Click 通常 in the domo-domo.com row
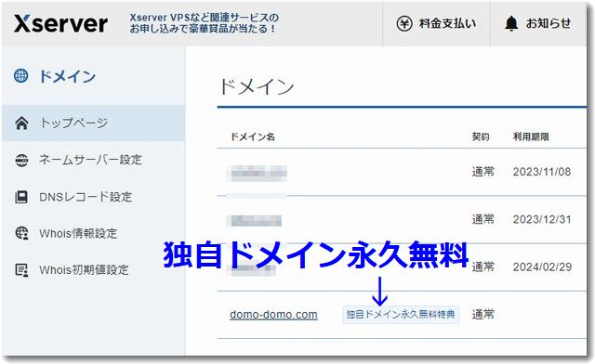The image size is (595, 364). (x=483, y=315)
